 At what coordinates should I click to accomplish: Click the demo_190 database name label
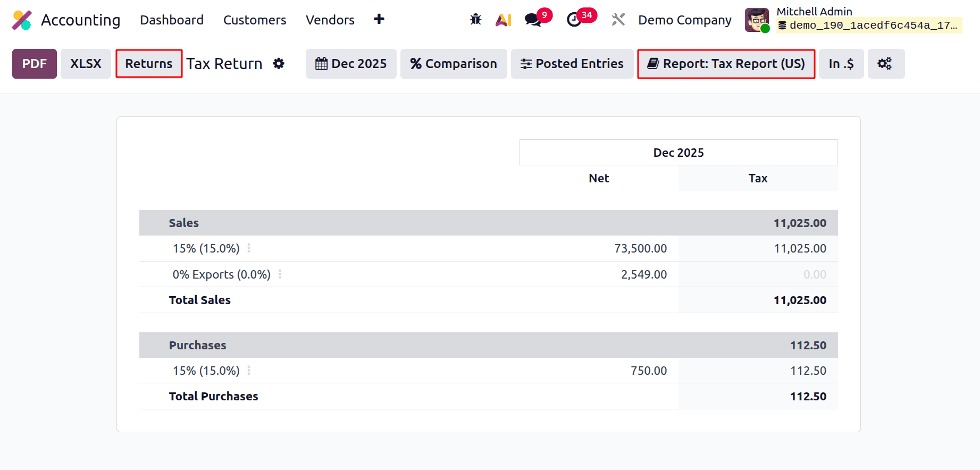[869, 26]
